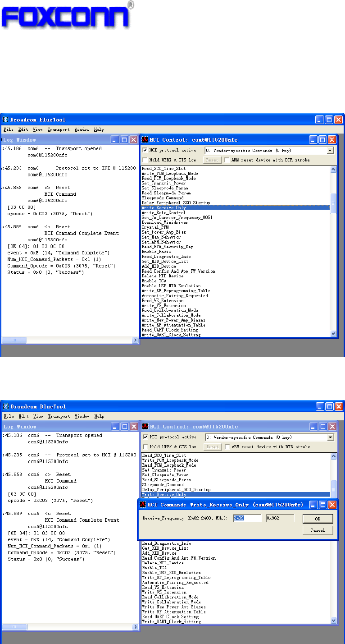
Task: Click Cancel in the Write_Receive_Only command dialog
Action: click(318, 530)
